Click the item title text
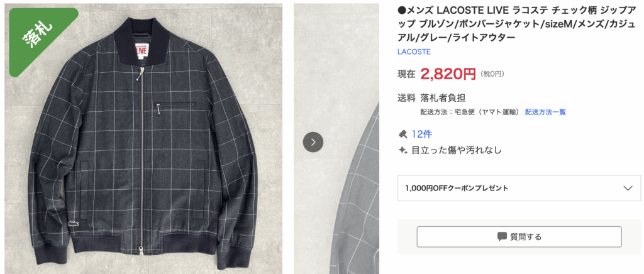This screenshot has height=274, width=644. (x=517, y=23)
